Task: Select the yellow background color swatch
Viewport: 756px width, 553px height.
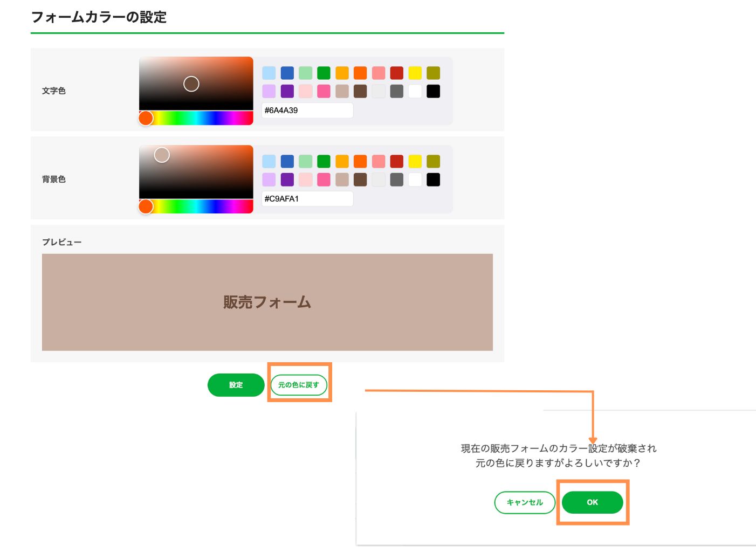Action: point(415,161)
